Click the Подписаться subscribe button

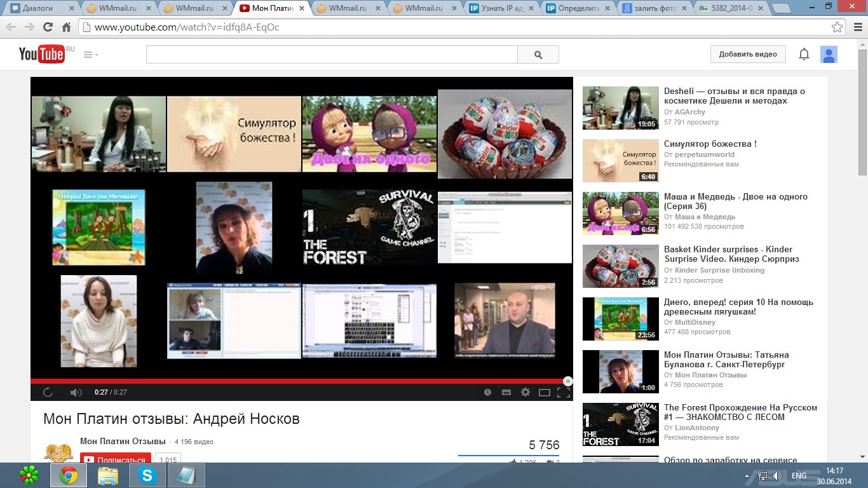coord(116,459)
